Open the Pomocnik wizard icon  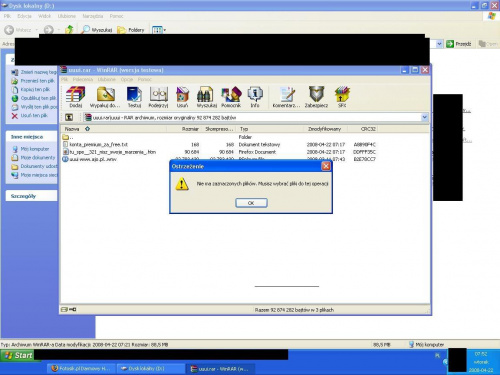click(231, 97)
